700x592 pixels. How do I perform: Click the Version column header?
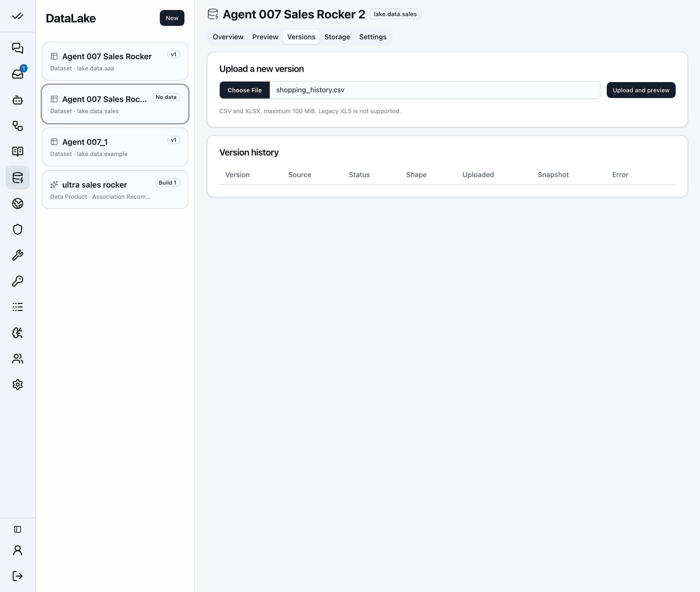(x=237, y=175)
